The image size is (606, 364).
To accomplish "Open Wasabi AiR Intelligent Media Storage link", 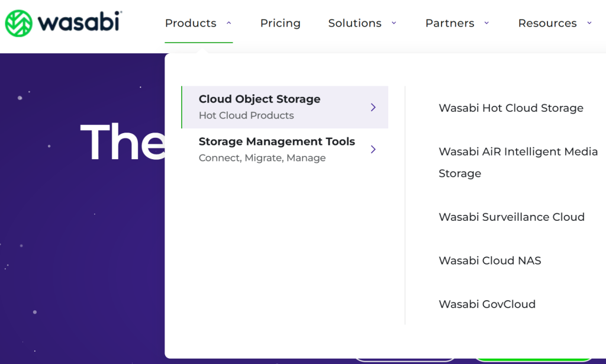I will click(518, 162).
